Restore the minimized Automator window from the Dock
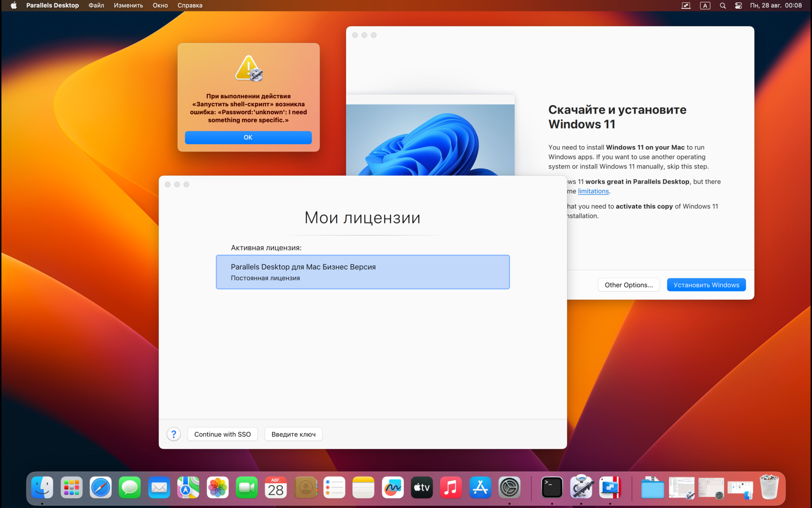The width and height of the screenshot is (812, 508). click(x=682, y=487)
